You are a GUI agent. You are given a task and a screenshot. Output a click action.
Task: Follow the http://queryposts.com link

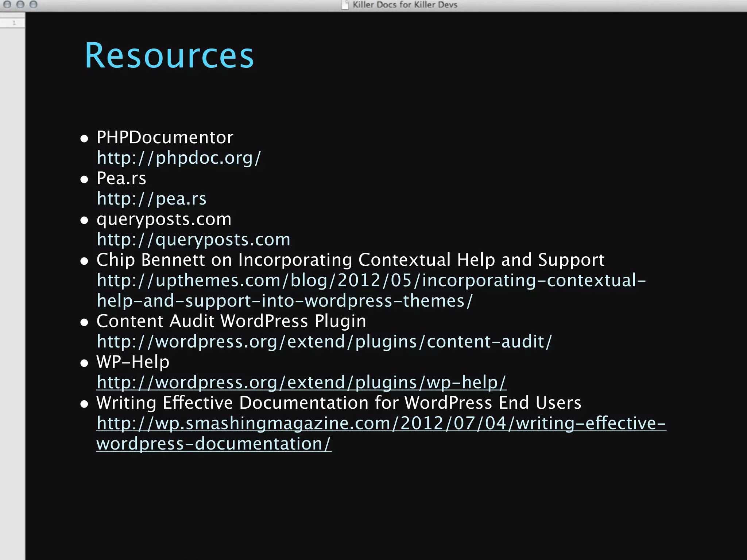tap(193, 240)
